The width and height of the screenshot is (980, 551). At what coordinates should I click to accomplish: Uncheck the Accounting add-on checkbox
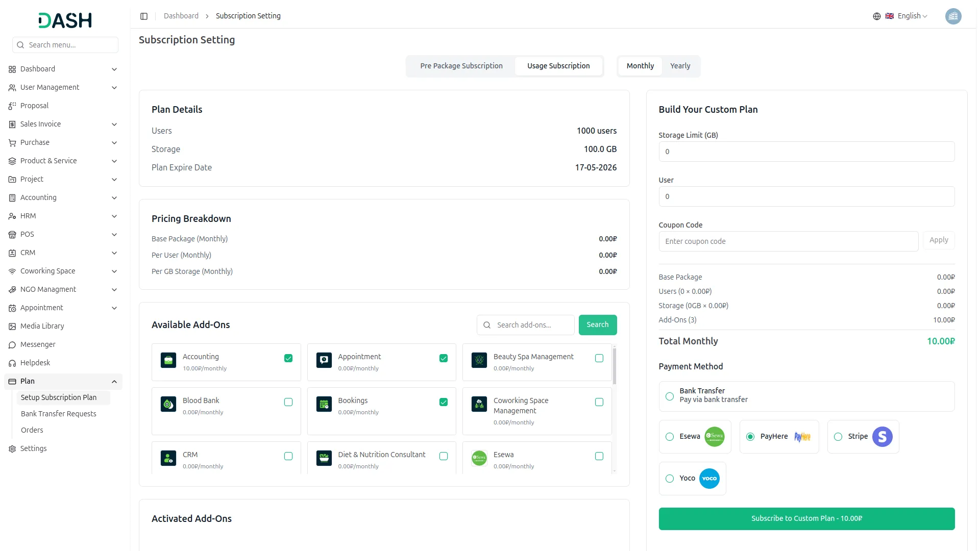click(x=288, y=358)
